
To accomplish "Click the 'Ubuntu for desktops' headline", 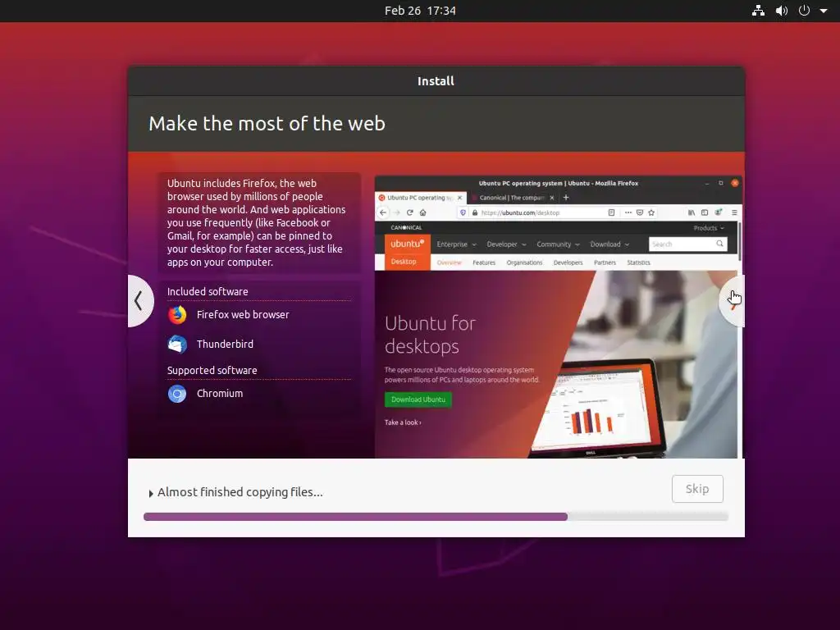I will (x=430, y=335).
